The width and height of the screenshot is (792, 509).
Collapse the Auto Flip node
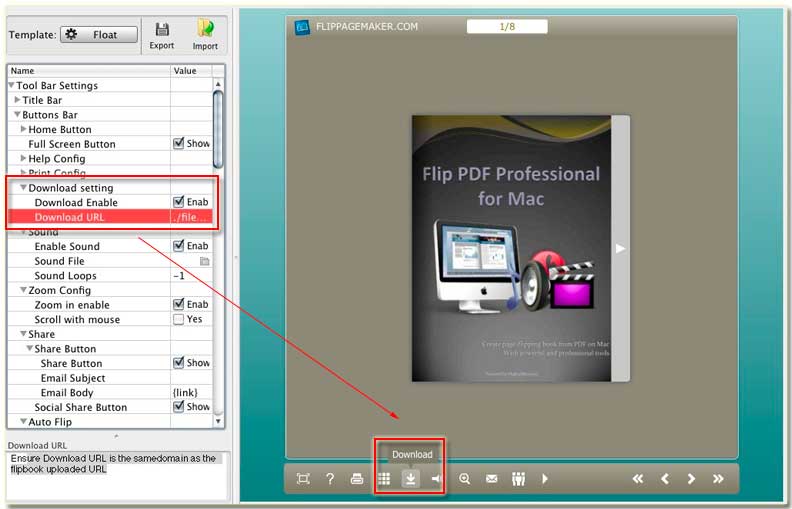click(24, 422)
